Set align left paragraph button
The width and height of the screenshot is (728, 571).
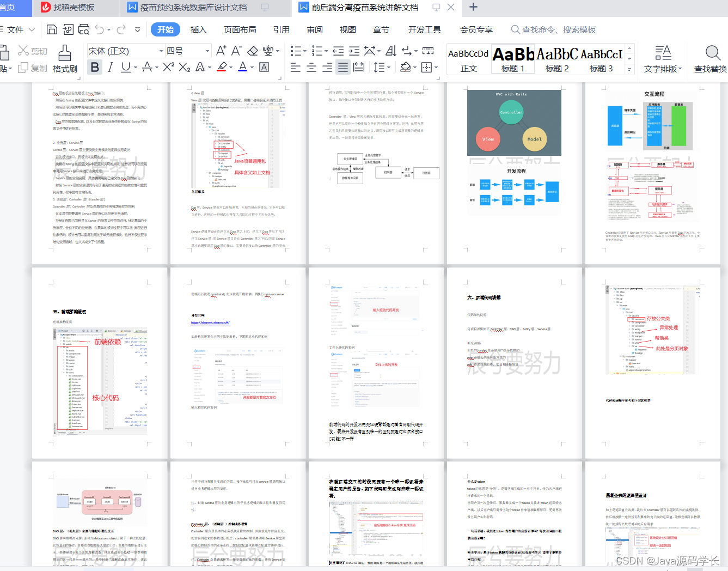pyautogui.click(x=296, y=67)
